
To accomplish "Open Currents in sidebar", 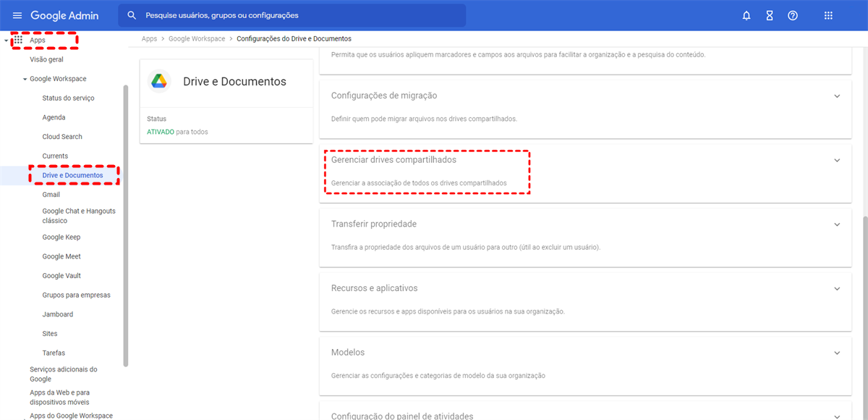I will pos(55,156).
